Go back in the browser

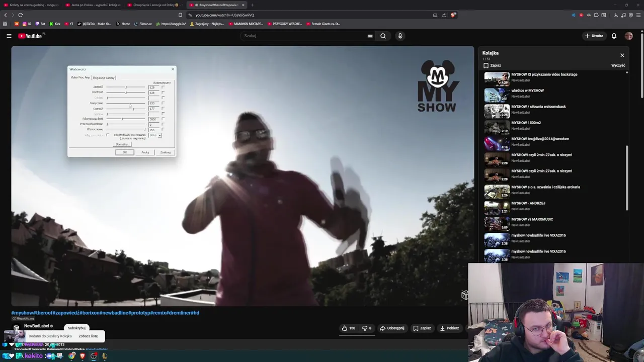click(6, 15)
